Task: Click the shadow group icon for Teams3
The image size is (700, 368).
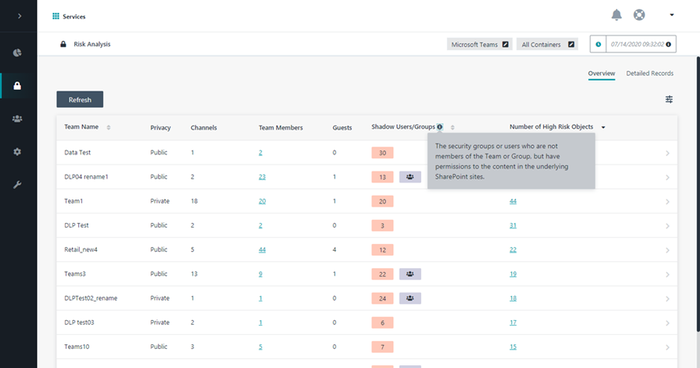Action: tap(410, 274)
